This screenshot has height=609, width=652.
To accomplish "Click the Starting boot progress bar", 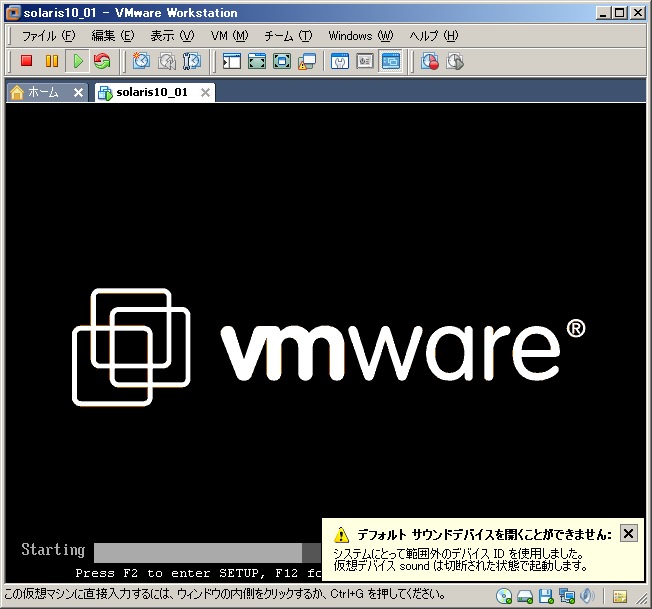I will point(207,553).
